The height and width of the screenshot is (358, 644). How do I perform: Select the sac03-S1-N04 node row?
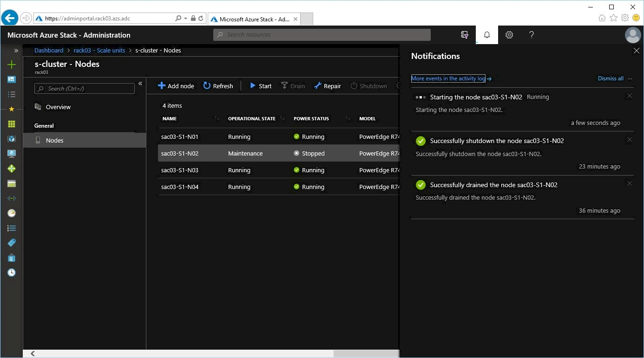point(279,187)
